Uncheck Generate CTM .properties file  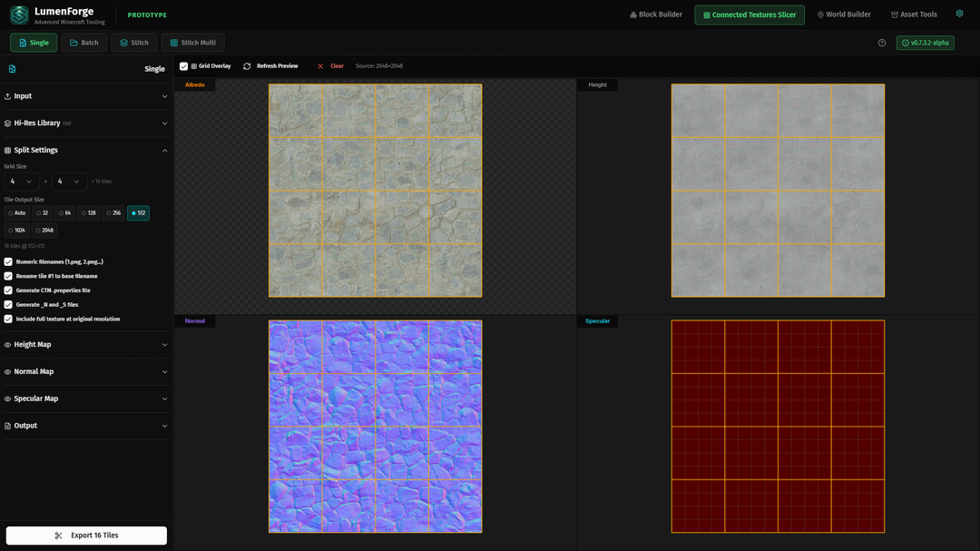point(8,290)
